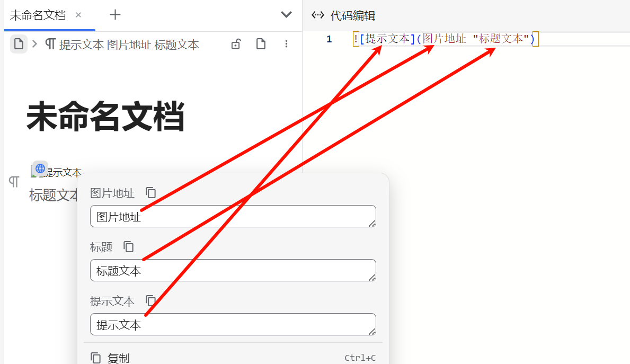Expand the breadcrumb arrow after document icon

35,44
